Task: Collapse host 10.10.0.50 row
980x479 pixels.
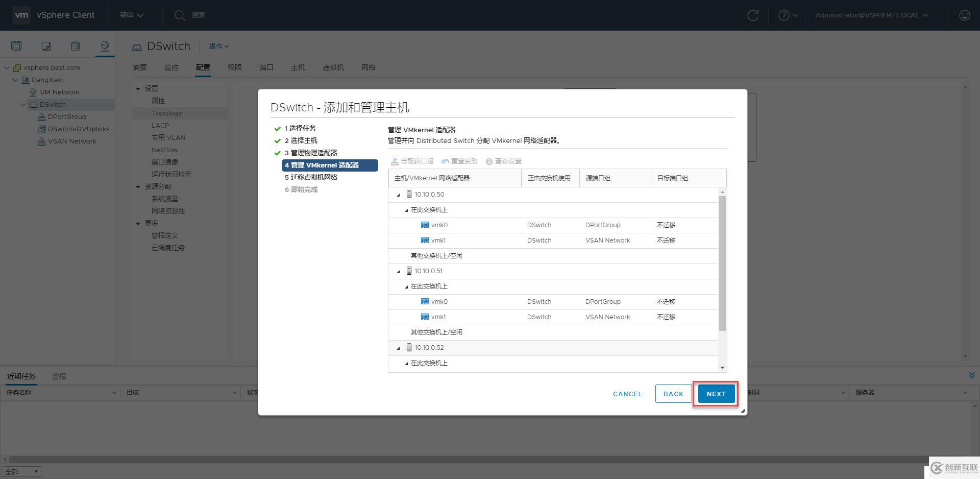Action: pos(399,195)
